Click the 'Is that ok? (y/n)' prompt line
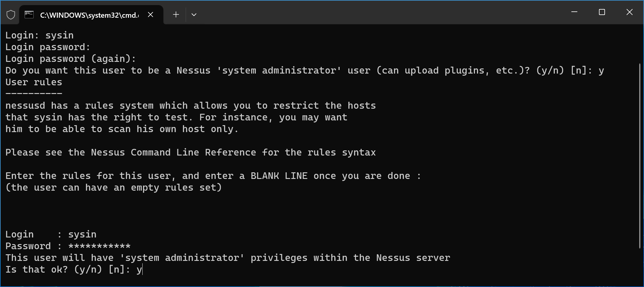 (74, 270)
